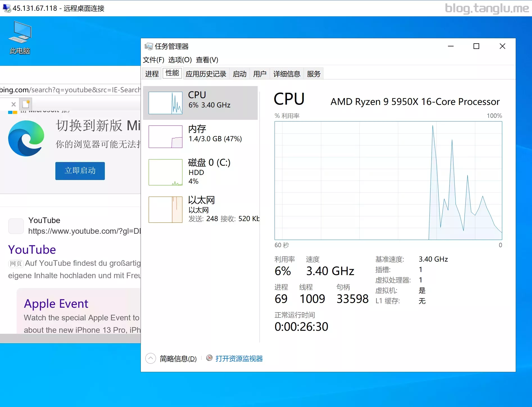The height and width of the screenshot is (407, 532).
Task: Click the uptime value 0:00:26:30
Action: [x=301, y=327]
